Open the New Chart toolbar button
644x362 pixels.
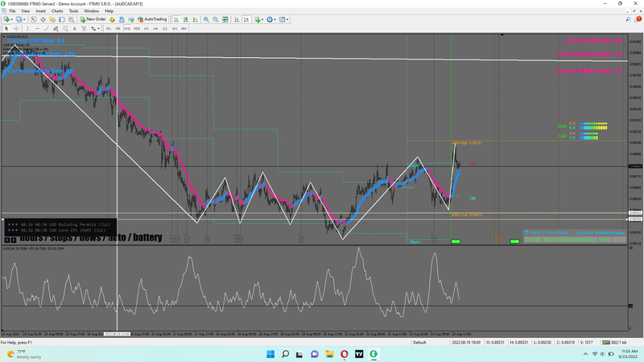pos(6,19)
